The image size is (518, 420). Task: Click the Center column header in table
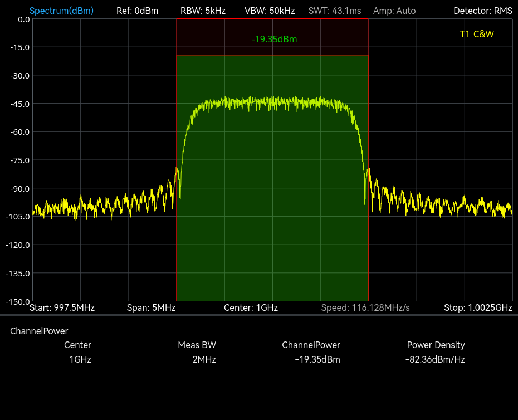[77, 345]
